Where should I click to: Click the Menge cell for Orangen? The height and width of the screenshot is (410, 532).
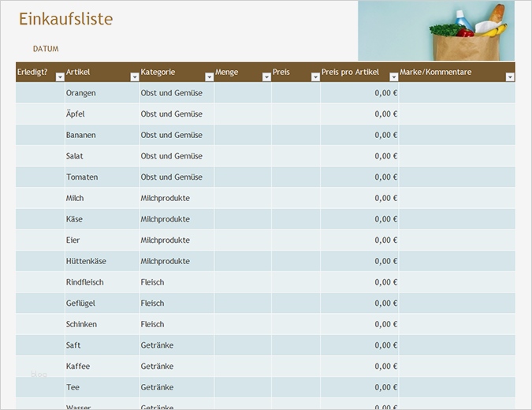click(243, 93)
